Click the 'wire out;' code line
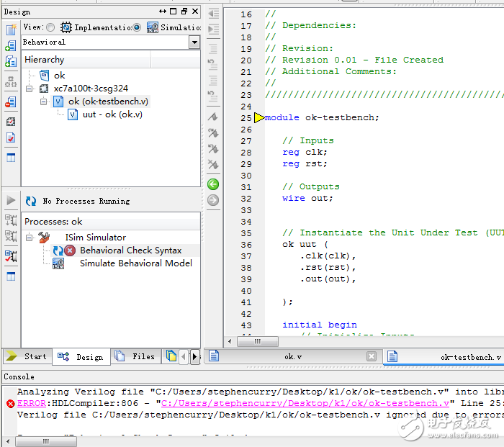 307,198
